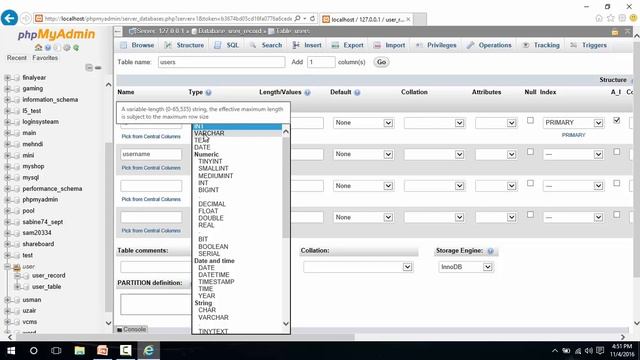Screen dimensions: 640x360
Task: Click the smiley feedback icon
Action: tap(633, 18)
